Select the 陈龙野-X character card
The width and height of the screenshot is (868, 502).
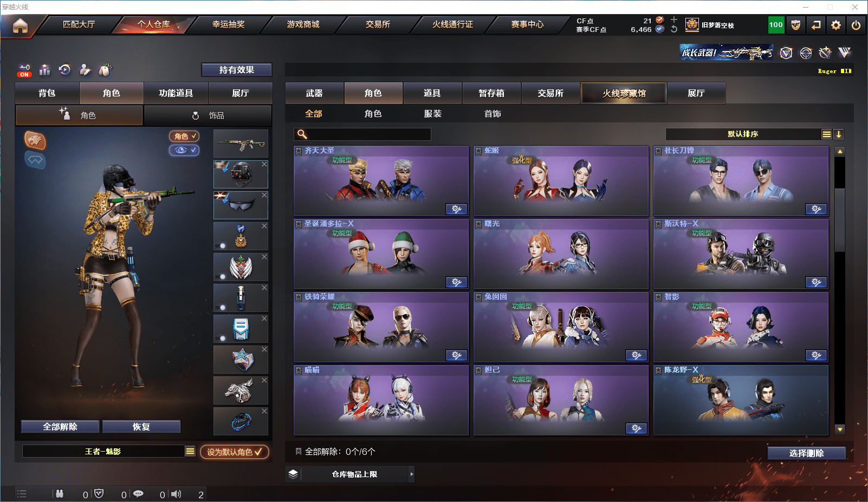click(x=741, y=400)
